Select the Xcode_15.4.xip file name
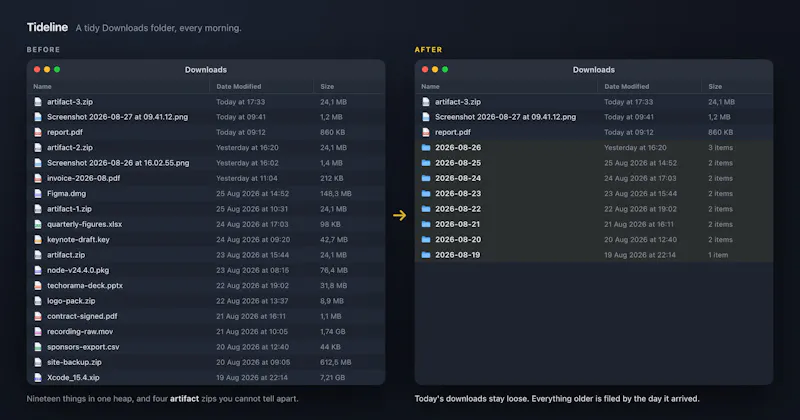The height and width of the screenshot is (420, 800). 73,377
